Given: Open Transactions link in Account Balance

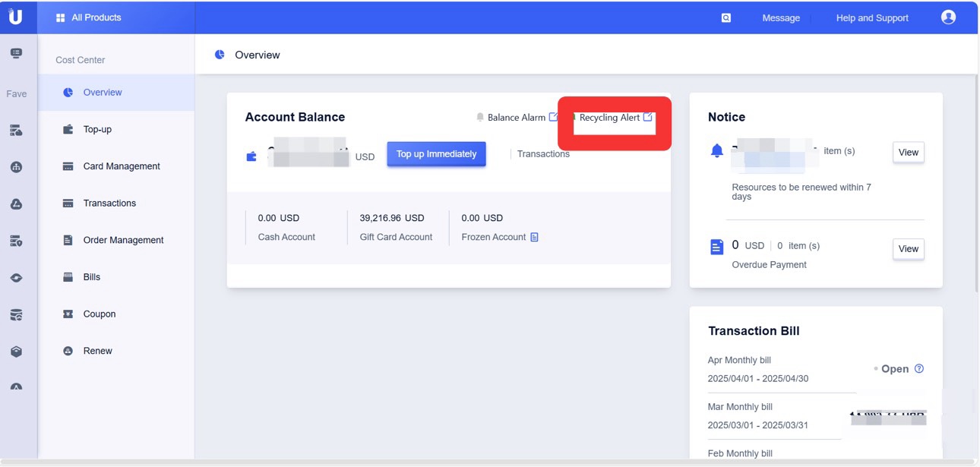Looking at the screenshot, I should coord(543,154).
